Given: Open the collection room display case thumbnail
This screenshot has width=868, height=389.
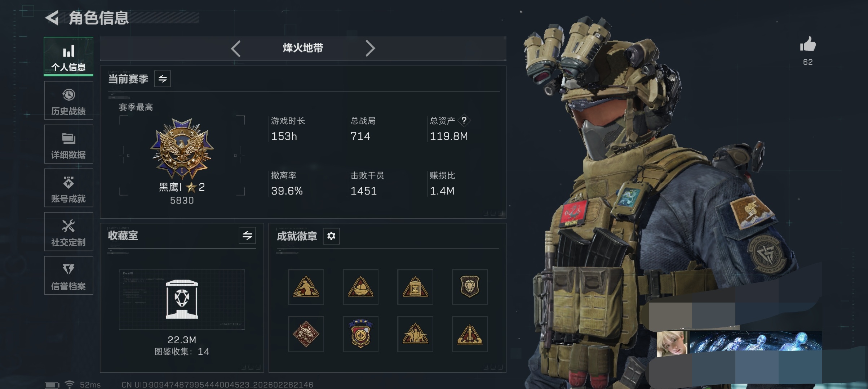Looking at the screenshot, I should [182, 299].
